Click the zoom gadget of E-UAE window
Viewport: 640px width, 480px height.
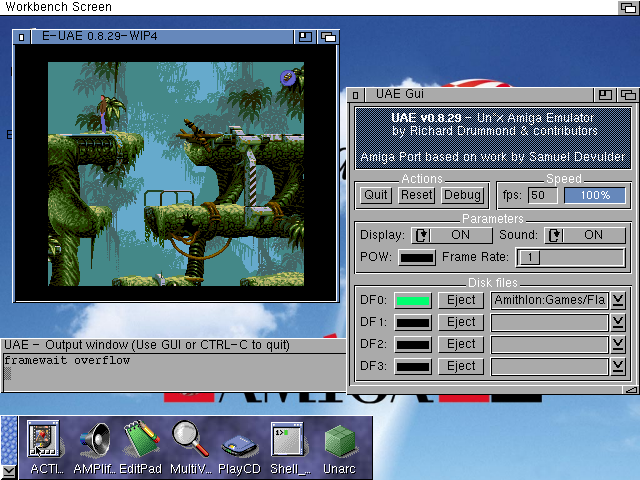click(305, 37)
